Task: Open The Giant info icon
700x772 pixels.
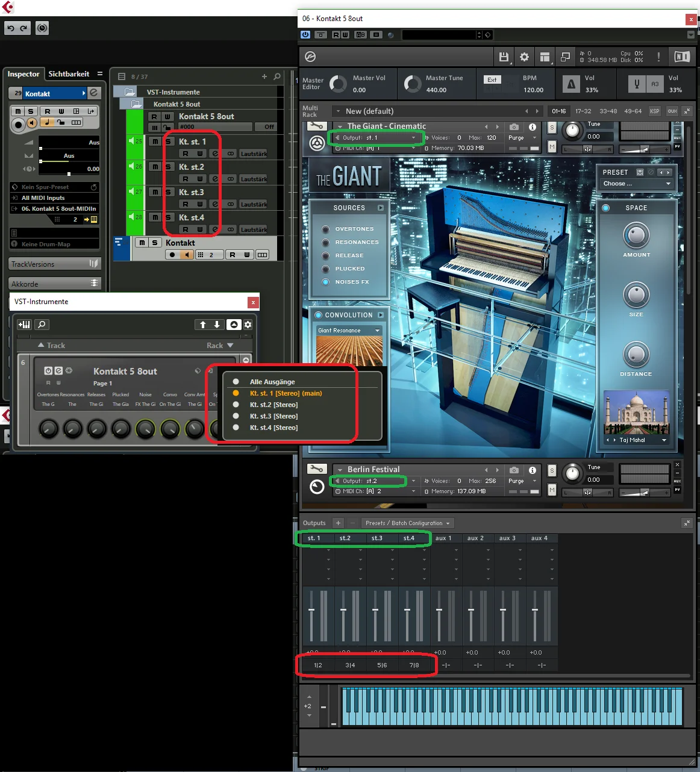Action: 533,127
